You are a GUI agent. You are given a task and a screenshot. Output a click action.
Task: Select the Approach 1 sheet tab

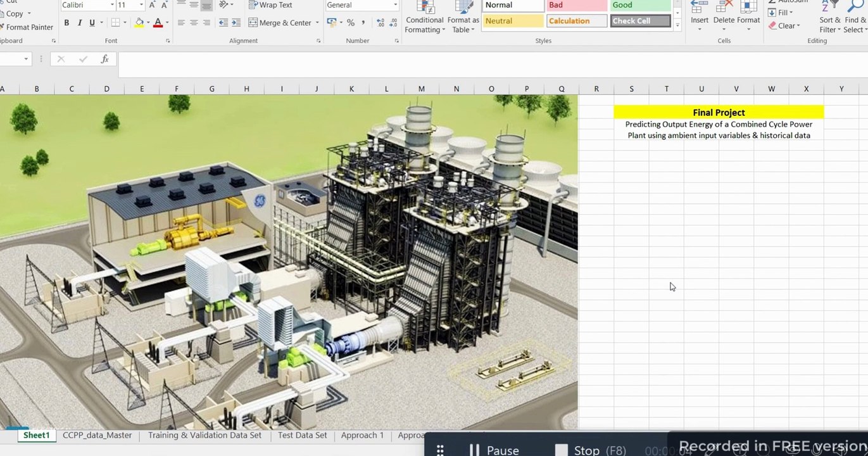pyautogui.click(x=362, y=435)
